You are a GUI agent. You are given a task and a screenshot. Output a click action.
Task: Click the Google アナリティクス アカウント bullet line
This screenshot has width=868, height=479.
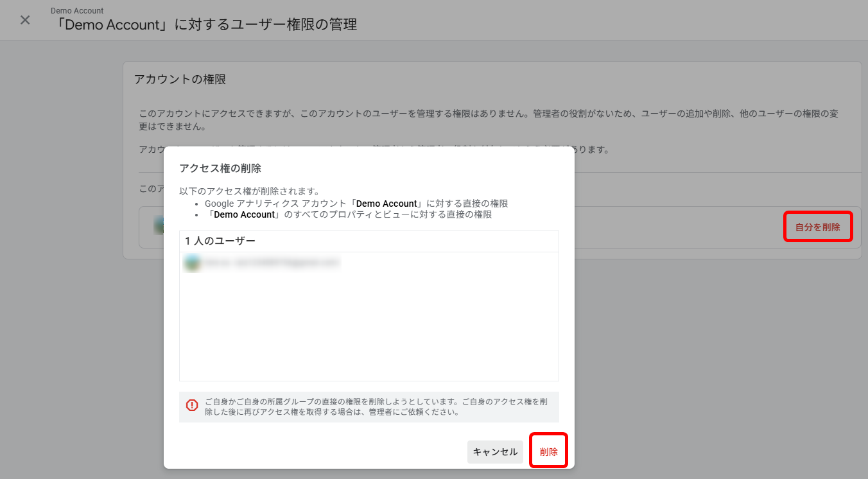click(x=356, y=204)
